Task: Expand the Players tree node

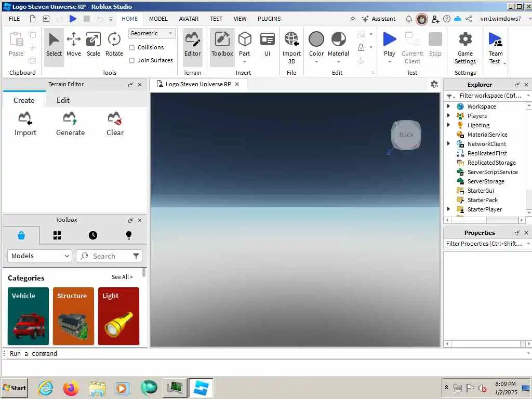Action: pos(448,116)
